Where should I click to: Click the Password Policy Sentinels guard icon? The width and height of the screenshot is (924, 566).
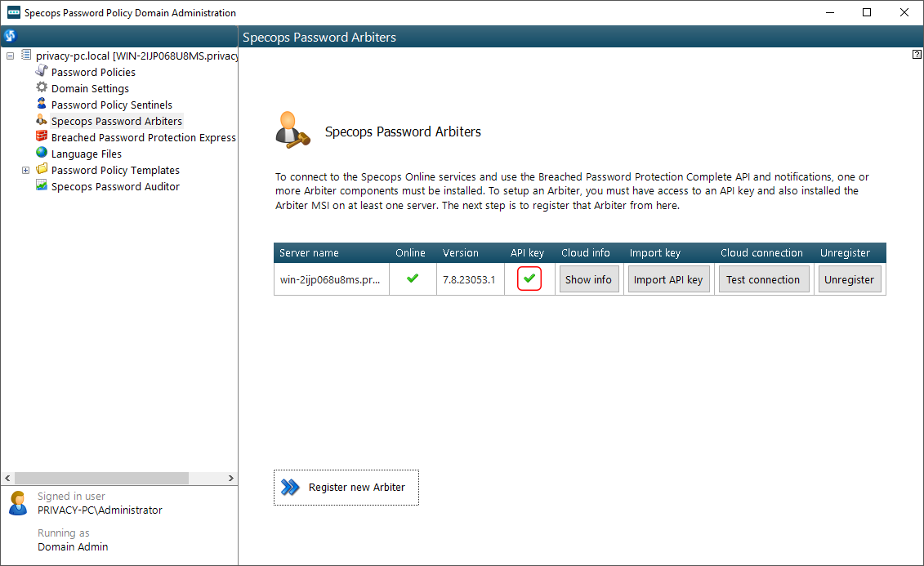(x=41, y=104)
